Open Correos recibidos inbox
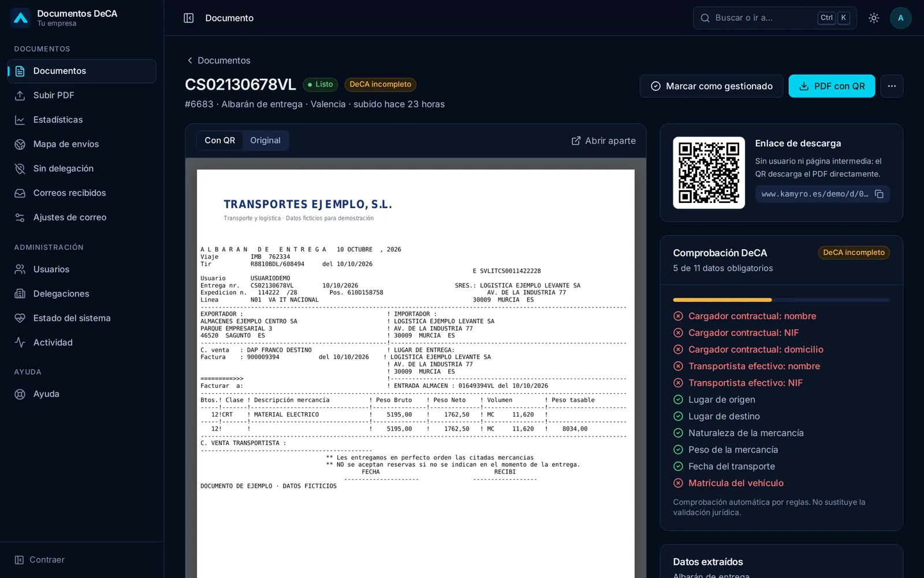This screenshot has width=924, height=578. (x=81, y=192)
